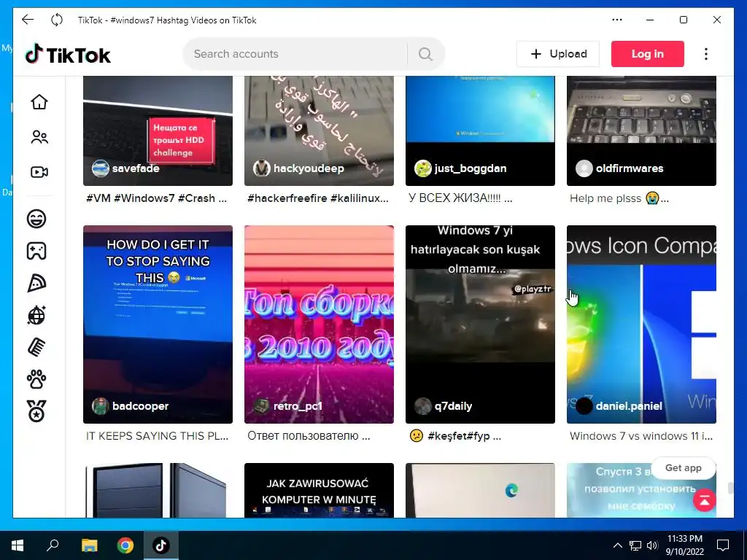747x560 pixels.
Task: Click the caption '#keşfet#fyp ...'
Action: point(464,436)
